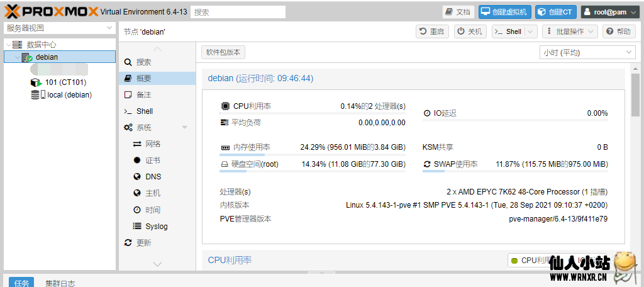Click the search input field at top
644x287 pixels.
[238, 12]
